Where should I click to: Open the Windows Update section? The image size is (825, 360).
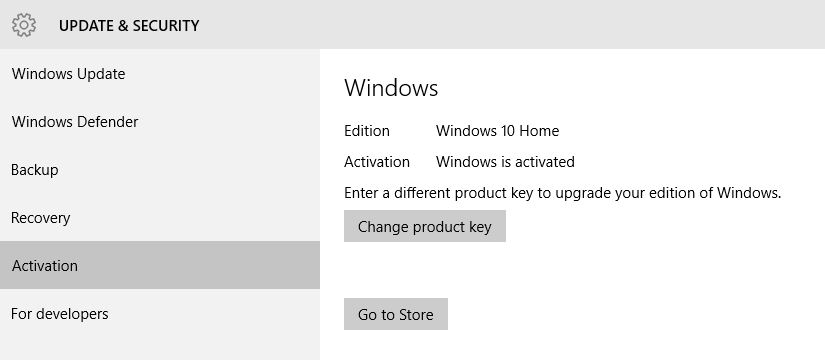coord(160,74)
